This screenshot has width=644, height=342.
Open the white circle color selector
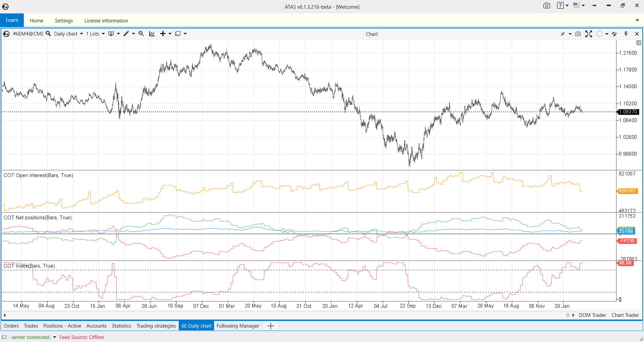click(599, 34)
